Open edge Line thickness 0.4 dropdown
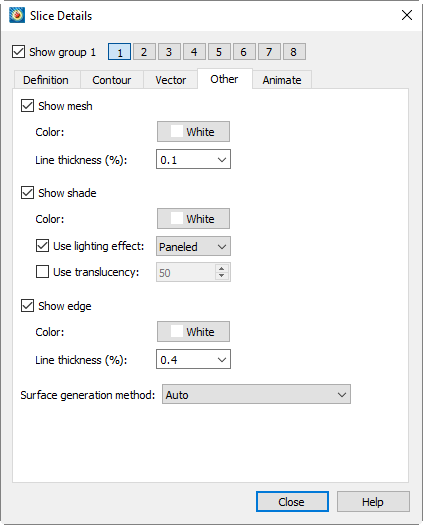The image size is (423, 525). (x=193, y=359)
